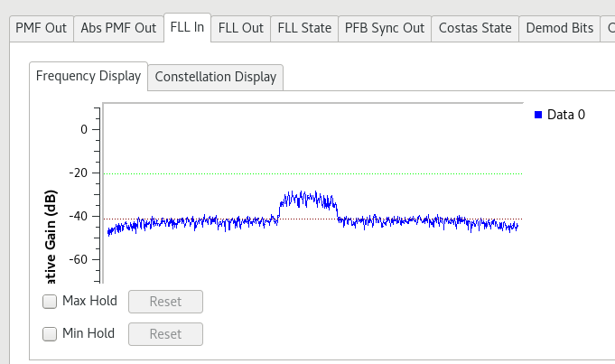This screenshot has width=615, height=364.
Task: Open the Abs PMF Out tab
Action: point(118,28)
